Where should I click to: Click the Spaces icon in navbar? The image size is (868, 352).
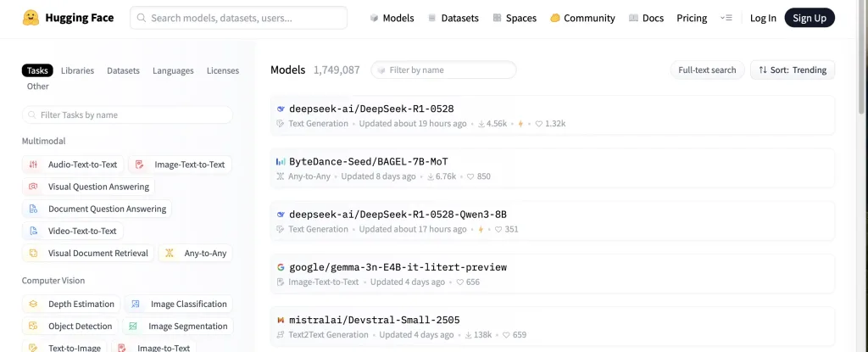pyautogui.click(x=497, y=18)
